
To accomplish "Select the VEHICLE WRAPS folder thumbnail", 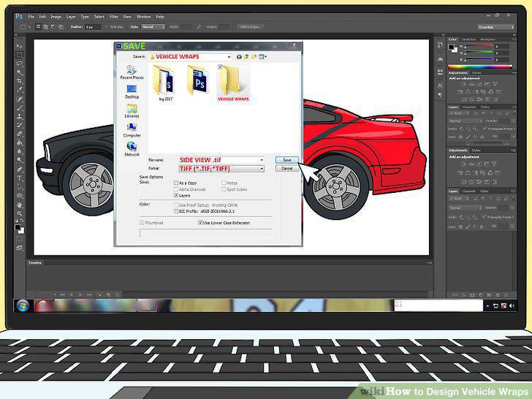I will [233, 83].
